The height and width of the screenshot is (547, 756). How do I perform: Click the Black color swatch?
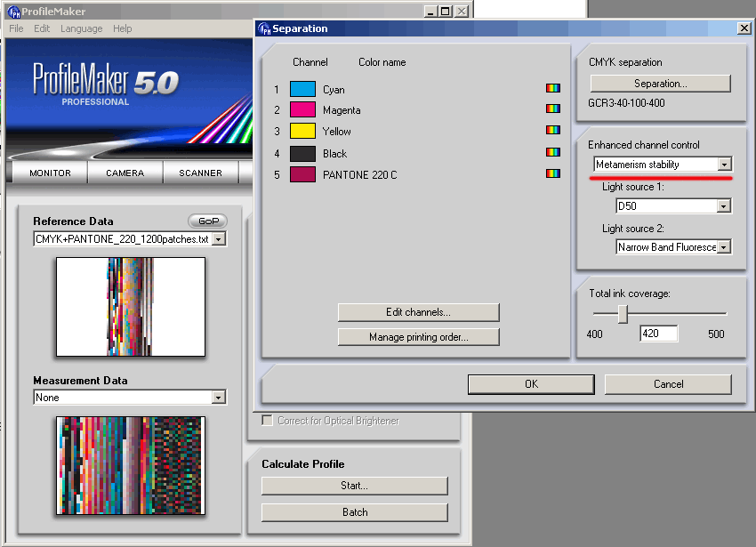[302, 153]
